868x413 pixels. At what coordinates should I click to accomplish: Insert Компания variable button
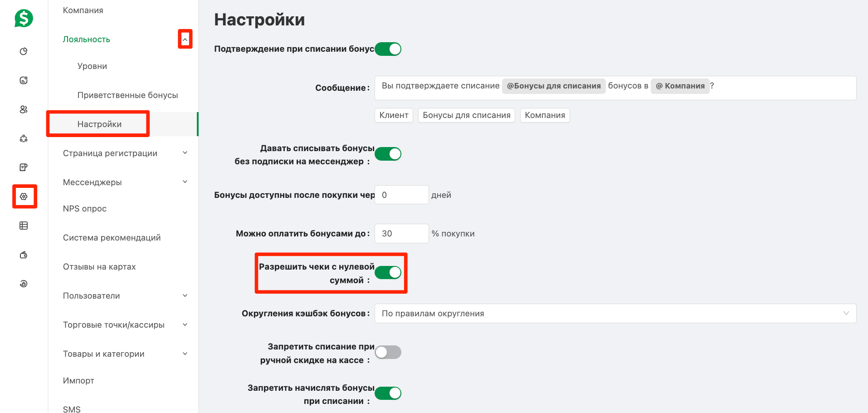coord(545,115)
